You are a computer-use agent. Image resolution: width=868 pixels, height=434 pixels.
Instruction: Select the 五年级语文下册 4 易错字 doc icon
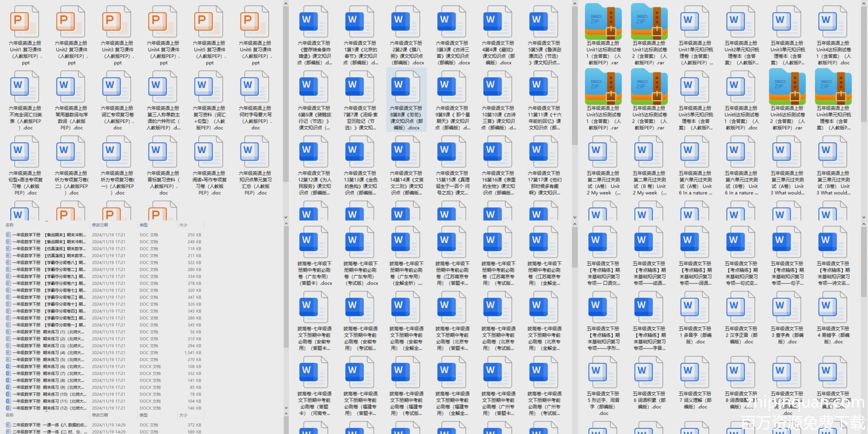[833, 307]
